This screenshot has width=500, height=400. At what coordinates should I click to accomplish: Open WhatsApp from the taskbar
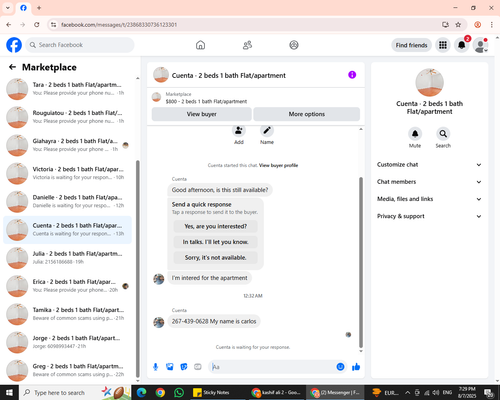[x=179, y=392]
